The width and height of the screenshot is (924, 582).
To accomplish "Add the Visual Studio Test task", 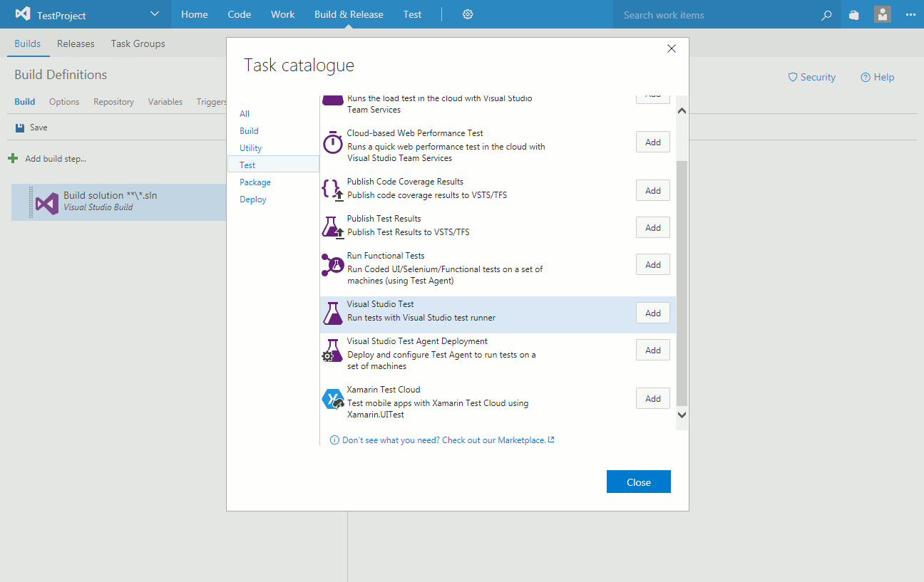I will (x=652, y=313).
